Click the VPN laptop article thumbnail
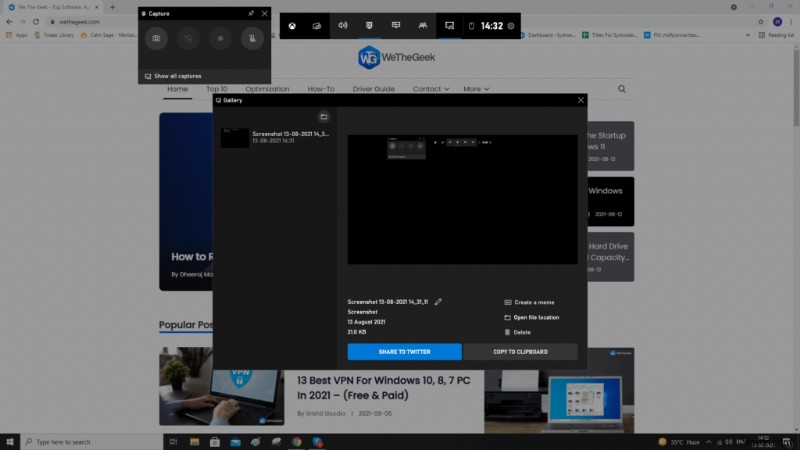Viewport: 800px width, 450px height. (x=221, y=386)
